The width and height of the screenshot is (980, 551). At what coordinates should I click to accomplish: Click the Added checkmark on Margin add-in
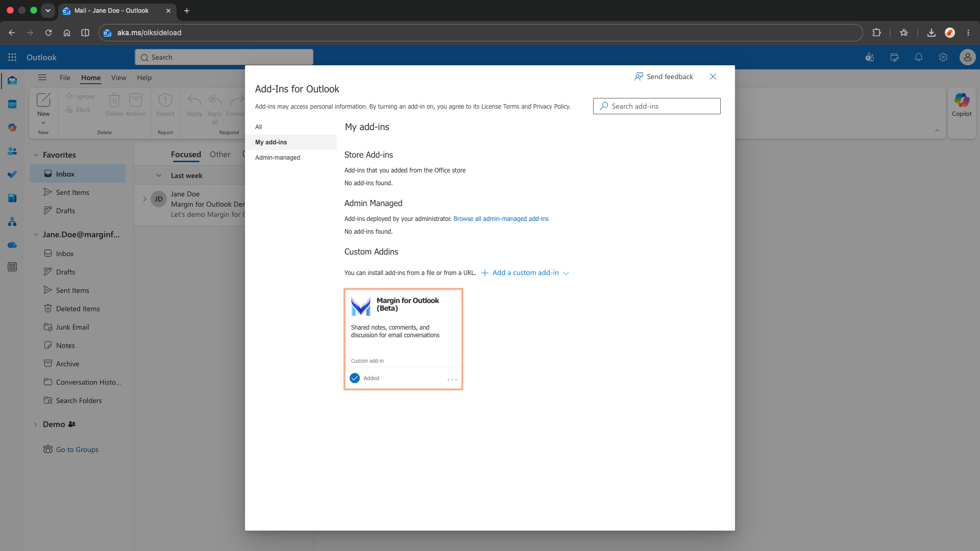click(355, 378)
